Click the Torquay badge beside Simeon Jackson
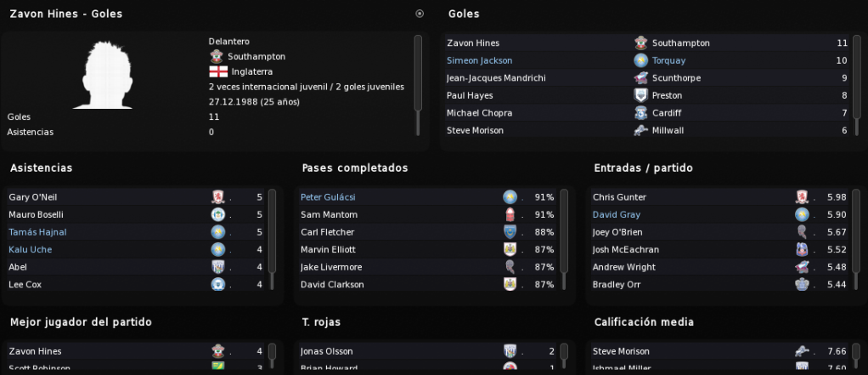Screen dimensions: 868x375 [641, 60]
